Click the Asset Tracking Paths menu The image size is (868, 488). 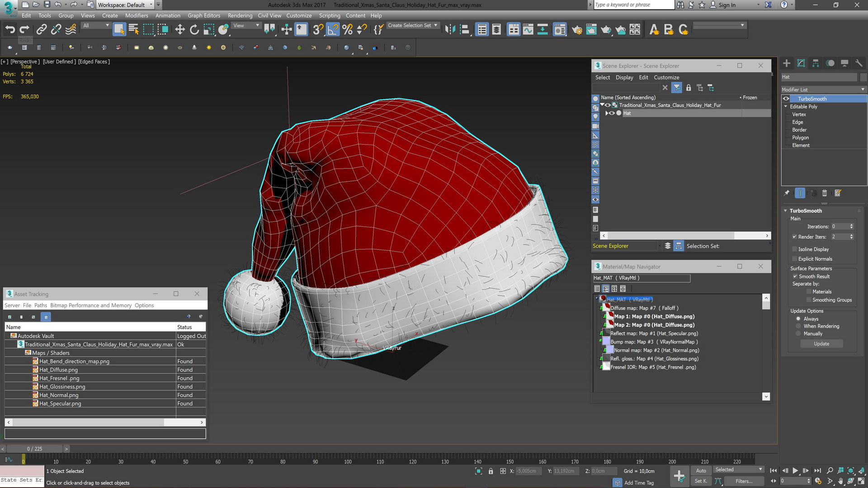[39, 305]
